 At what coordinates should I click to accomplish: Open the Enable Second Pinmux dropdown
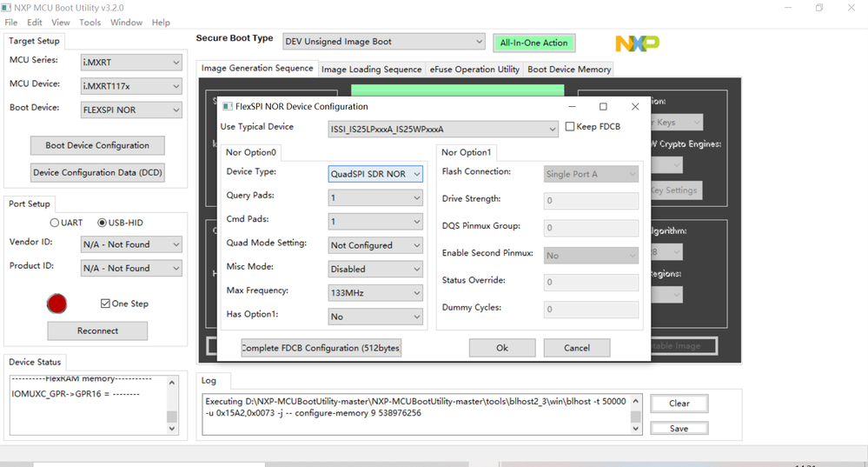coord(591,256)
